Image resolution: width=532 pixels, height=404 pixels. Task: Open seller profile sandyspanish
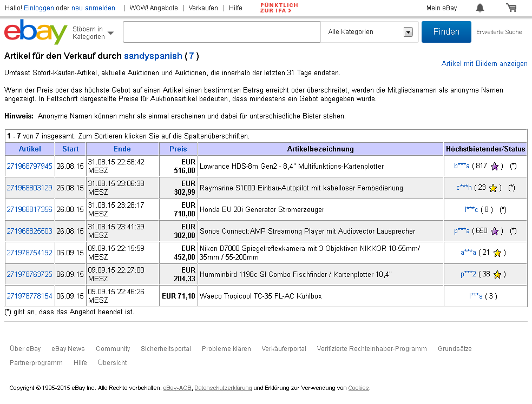click(153, 56)
